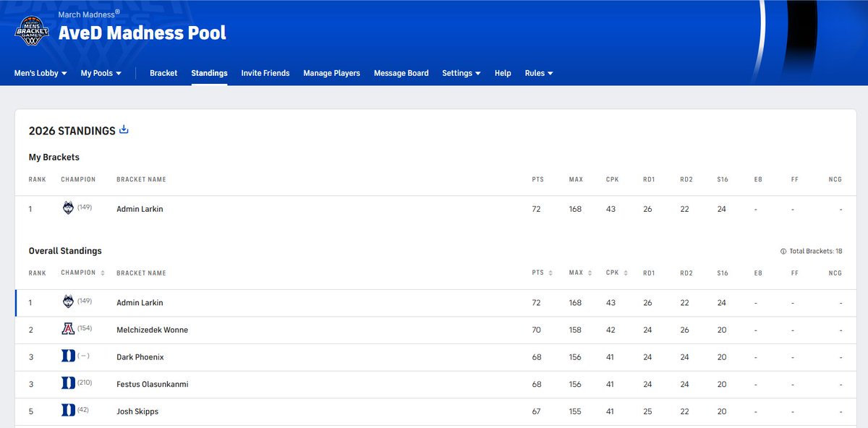Click Josh Skipps' 155 max value
Screen dimensions: 868x428
(576, 411)
